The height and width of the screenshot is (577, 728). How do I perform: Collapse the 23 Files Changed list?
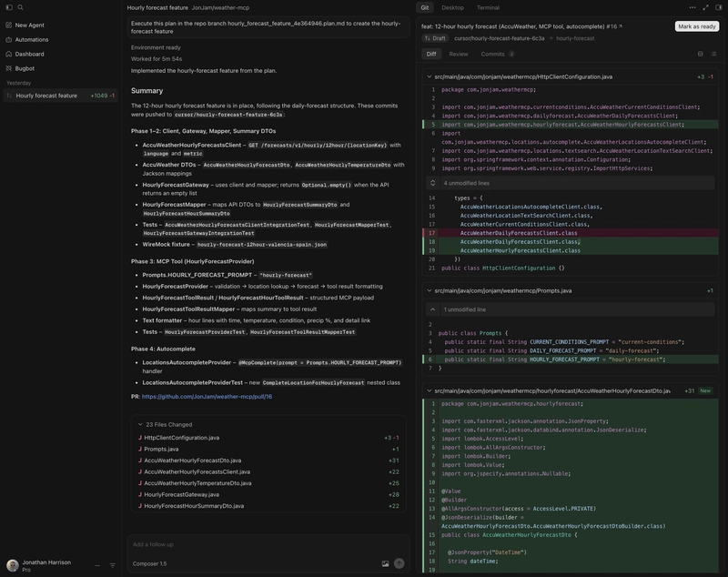[139, 424]
